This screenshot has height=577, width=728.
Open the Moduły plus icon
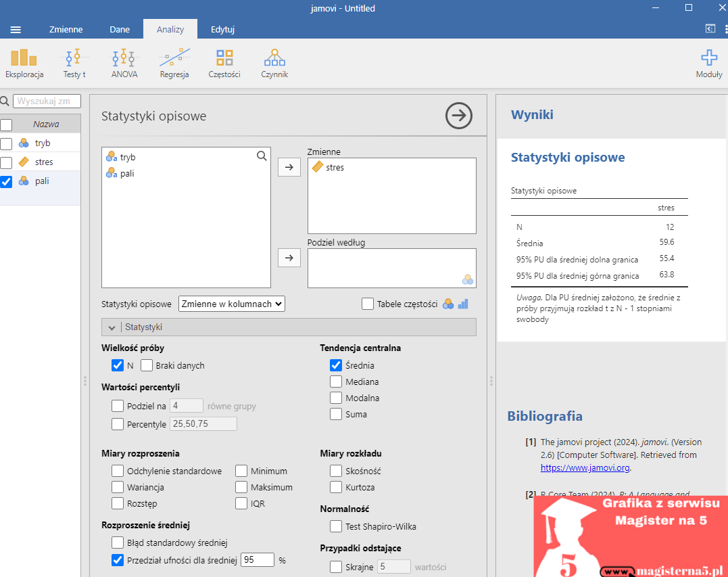708,64
